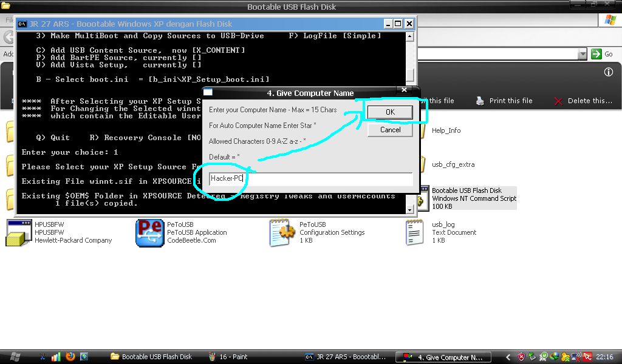
Task: Switch to JR 27 ARS taskbar item
Action: [x=345, y=357]
